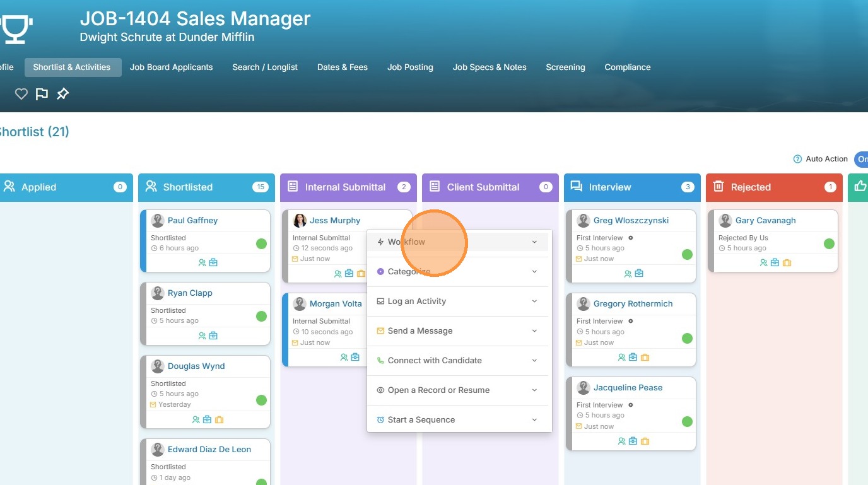Open the Job Posting tab
The image size is (868, 485).
(410, 67)
